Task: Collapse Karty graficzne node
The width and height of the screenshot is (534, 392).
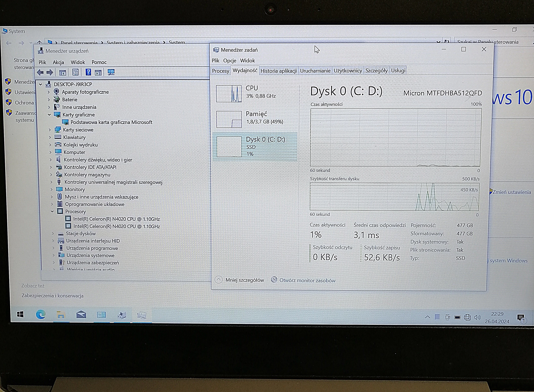Action: pyautogui.click(x=49, y=115)
